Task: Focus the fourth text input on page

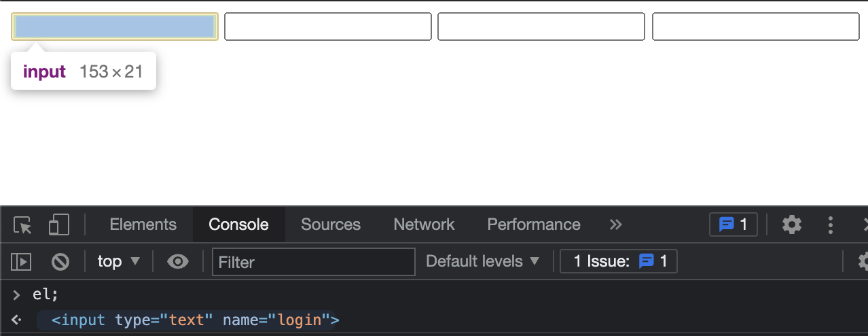Action: point(756,27)
